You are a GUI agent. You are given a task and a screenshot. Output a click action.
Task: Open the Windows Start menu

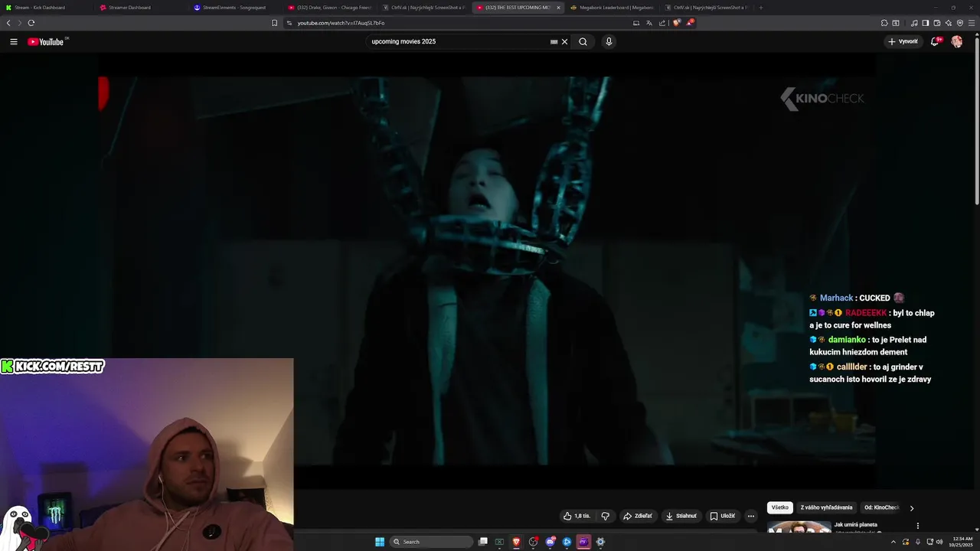pos(380,542)
